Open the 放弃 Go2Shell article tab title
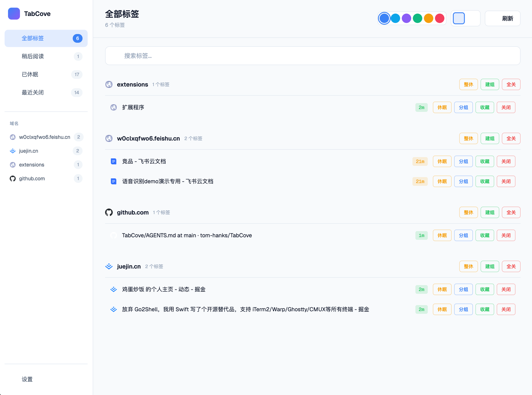Viewport: 532px width, 395px height. [x=245, y=309]
